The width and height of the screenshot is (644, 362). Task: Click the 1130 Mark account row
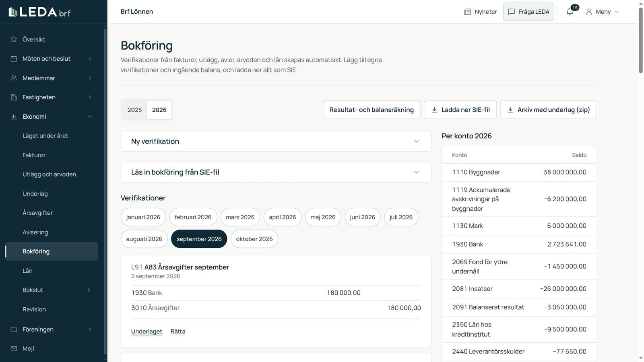[519, 226]
